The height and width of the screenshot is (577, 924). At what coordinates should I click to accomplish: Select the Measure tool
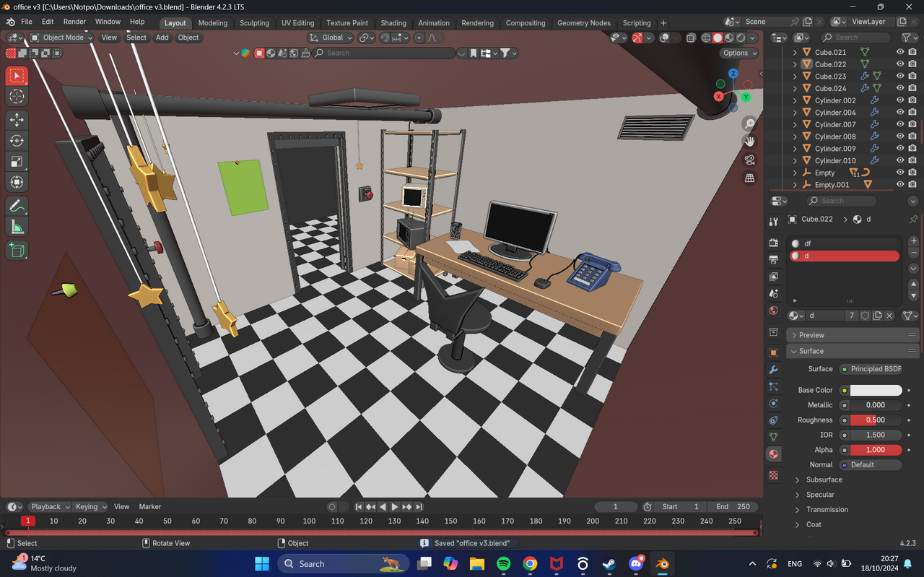point(17,227)
